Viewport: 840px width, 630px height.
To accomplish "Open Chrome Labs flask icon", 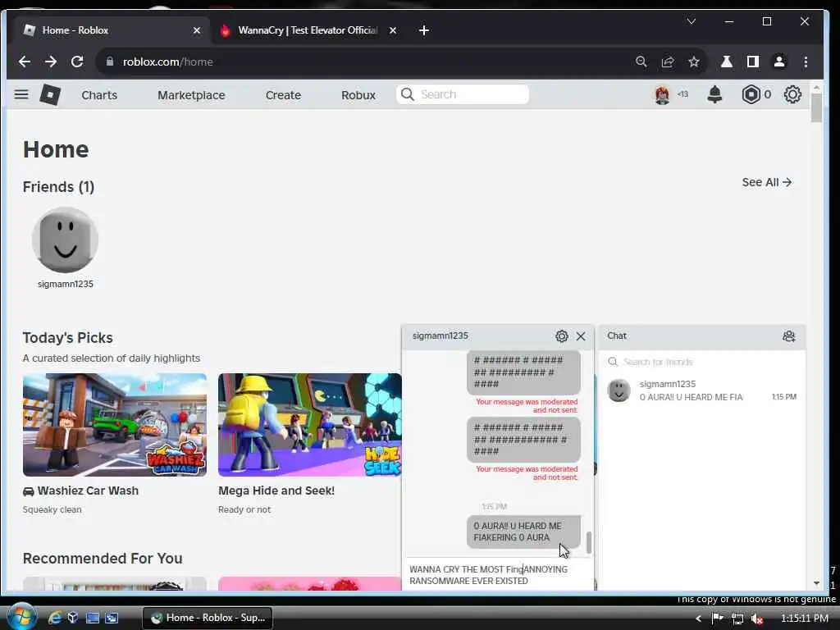I will (x=727, y=62).
